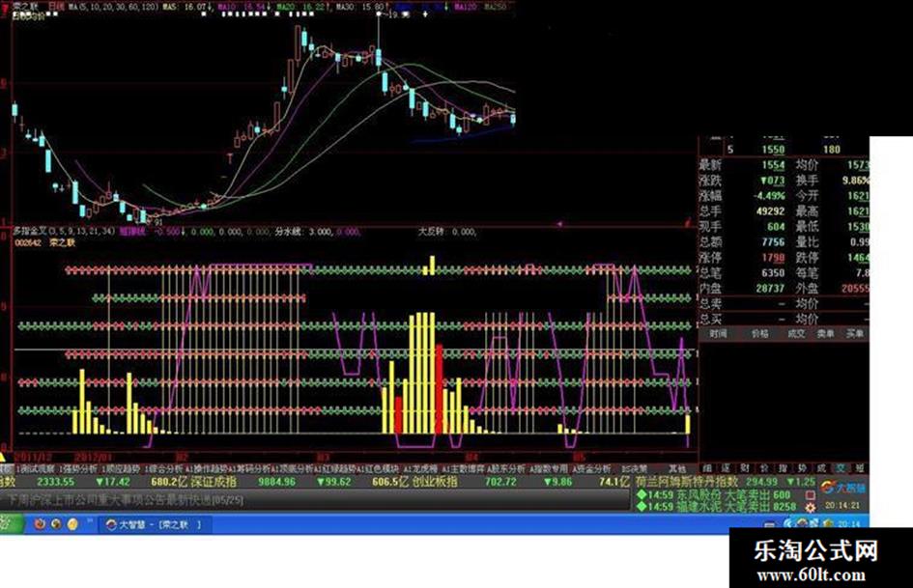Click the 最新 1554 price row
913x588 pixels.
(743, 165)
